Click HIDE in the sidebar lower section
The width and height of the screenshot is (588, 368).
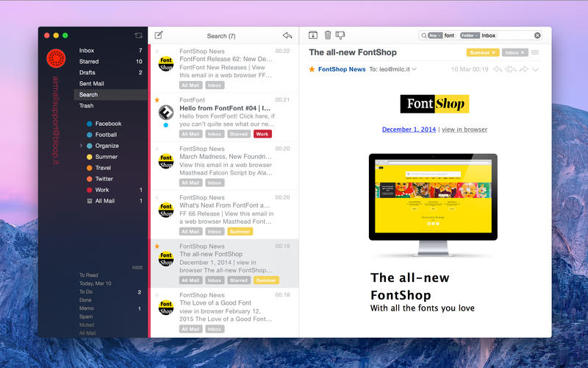tap(137, 268)
